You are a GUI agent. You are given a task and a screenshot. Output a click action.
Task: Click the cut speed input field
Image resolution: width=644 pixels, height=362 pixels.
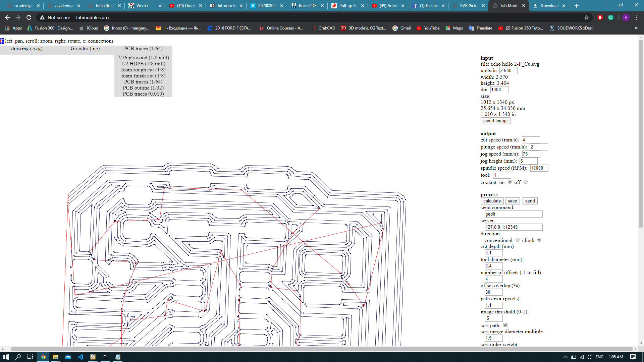coord(531,140)
